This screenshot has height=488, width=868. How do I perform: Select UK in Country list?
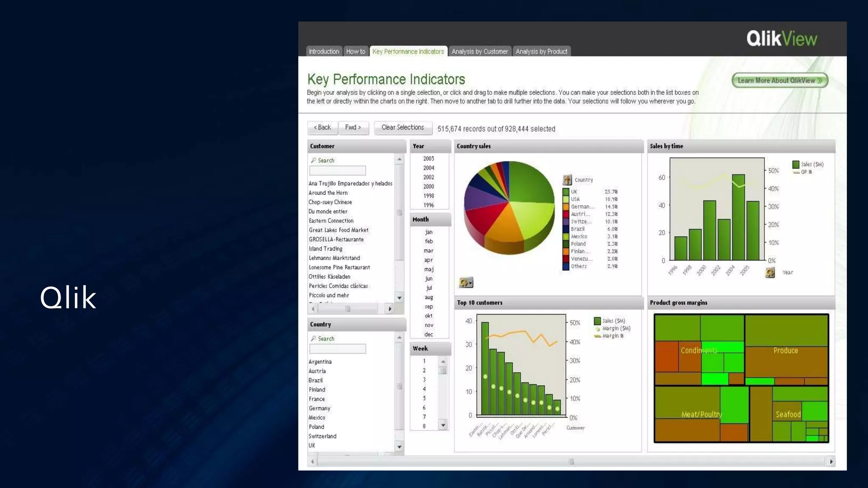pos(312,446)
